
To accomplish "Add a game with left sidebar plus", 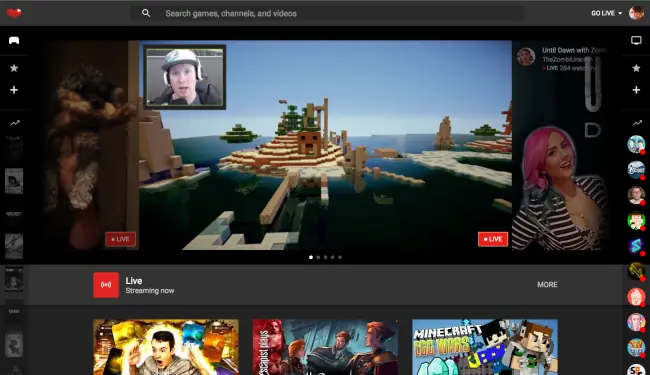I will 14,90.
